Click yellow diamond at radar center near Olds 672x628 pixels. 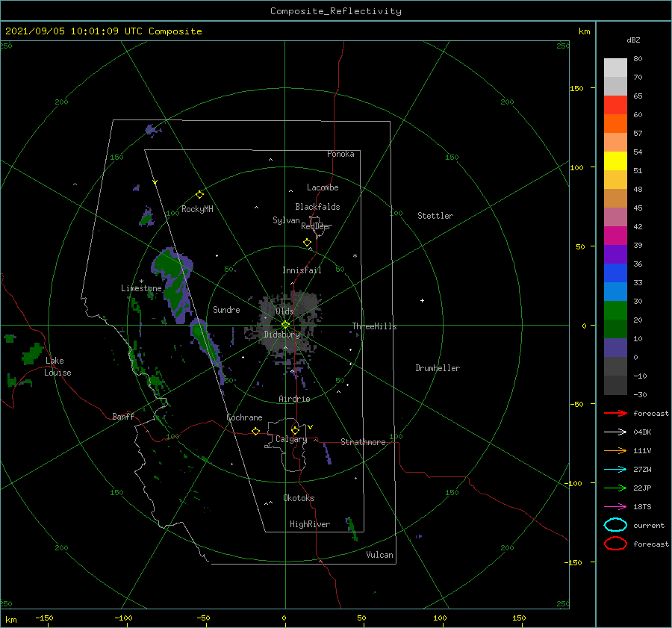285,325
